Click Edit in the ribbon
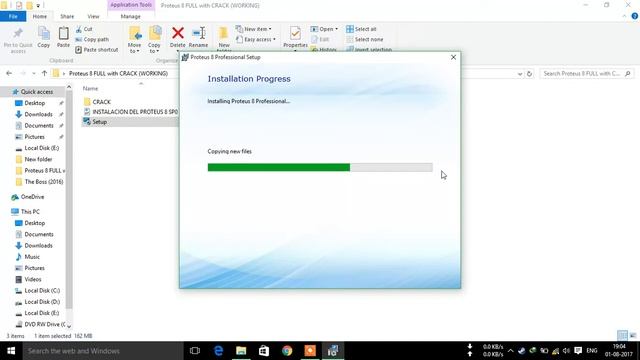 tap(320, 40)
